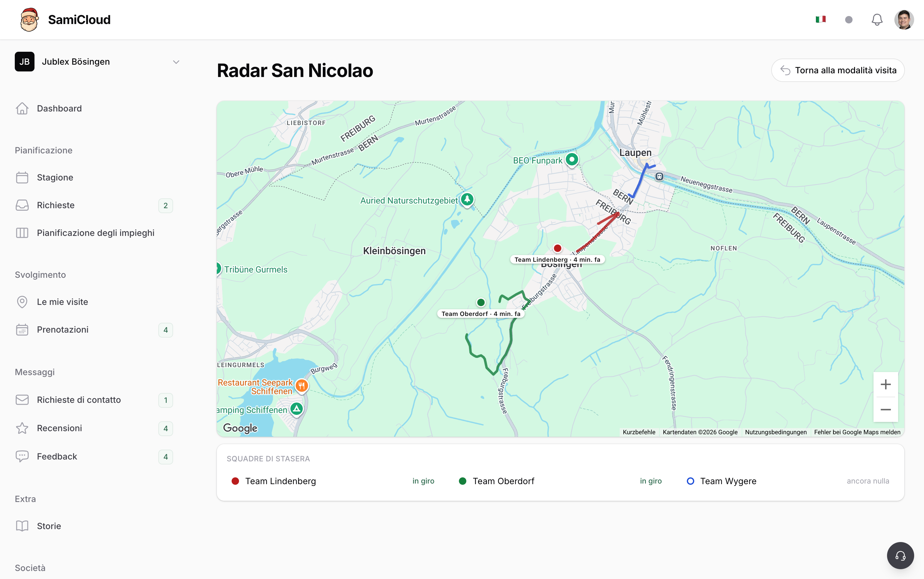Screen dimensions: 924x579
Task: Click Torna alla modalità visita button
Action: click(x=838, y=70)
